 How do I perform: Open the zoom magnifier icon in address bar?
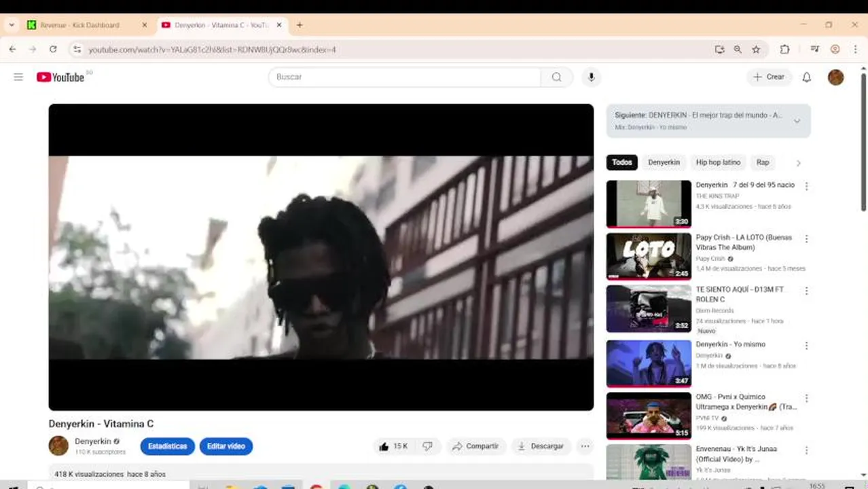pyautogui.click(x=738, y=49)
